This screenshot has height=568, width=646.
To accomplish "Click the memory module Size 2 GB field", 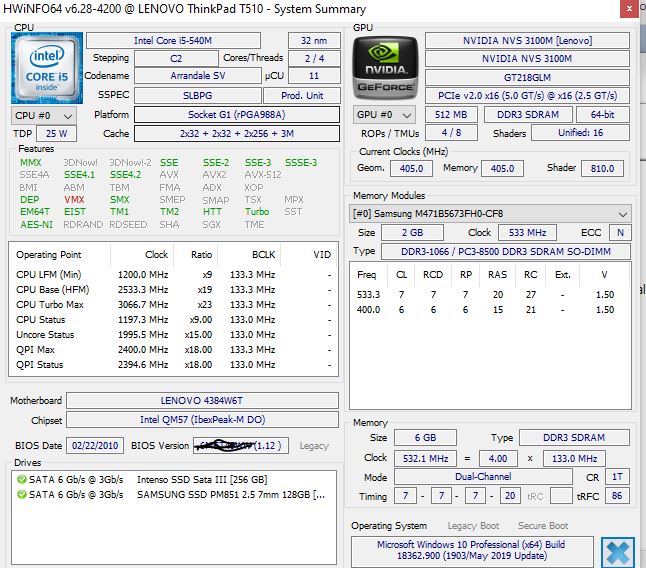I will pos(412,233).
